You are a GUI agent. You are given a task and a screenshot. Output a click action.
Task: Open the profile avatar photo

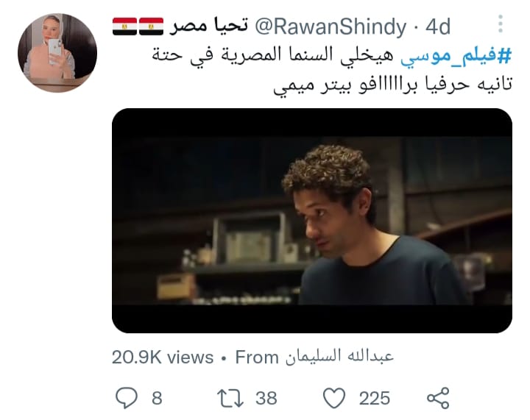[57, 53]
